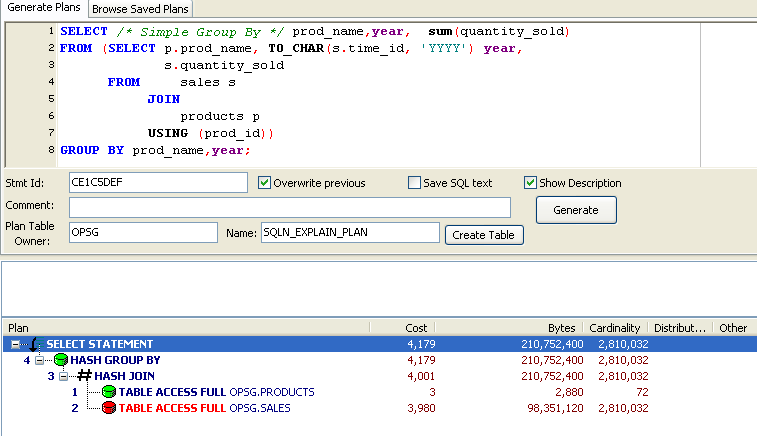Focus the Stmt Id input field
This screenshot has height=436, width=757.
(158, 183)
